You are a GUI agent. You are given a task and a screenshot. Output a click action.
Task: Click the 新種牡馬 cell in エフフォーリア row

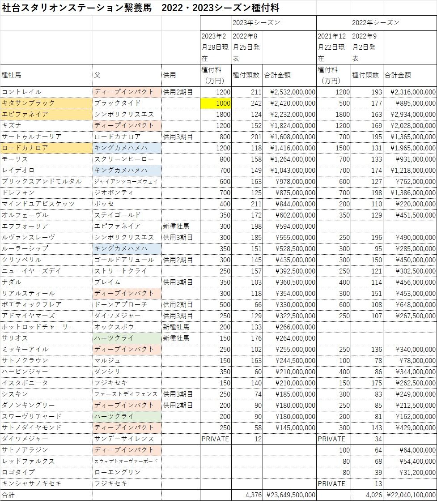click(181, 226)
